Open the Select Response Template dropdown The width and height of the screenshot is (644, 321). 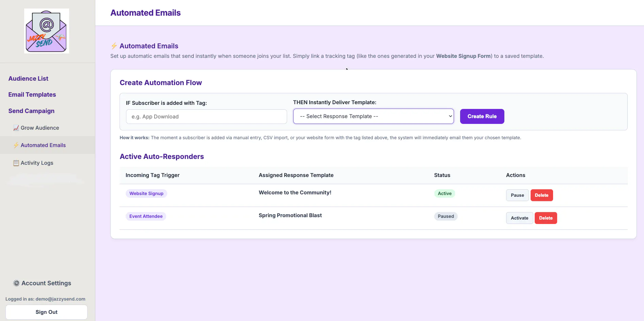click(x=374, y=116)
